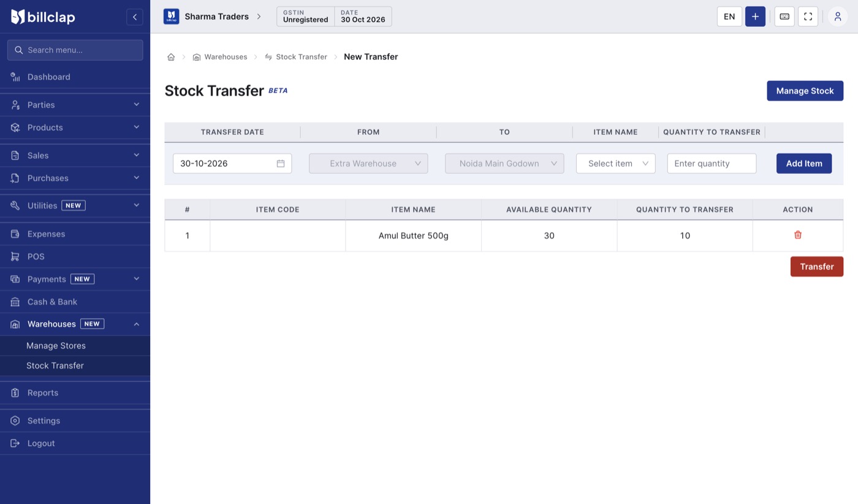Screen dimensions: 858x504
Task: Delete the Amul Butter 500g row
Action: coord(798,235)
